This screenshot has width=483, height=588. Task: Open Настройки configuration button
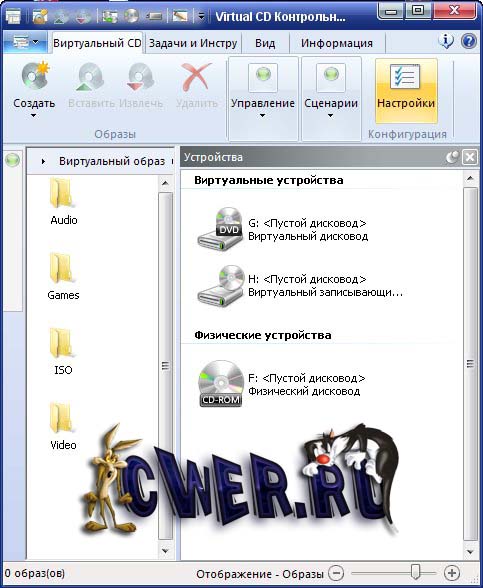406,91
